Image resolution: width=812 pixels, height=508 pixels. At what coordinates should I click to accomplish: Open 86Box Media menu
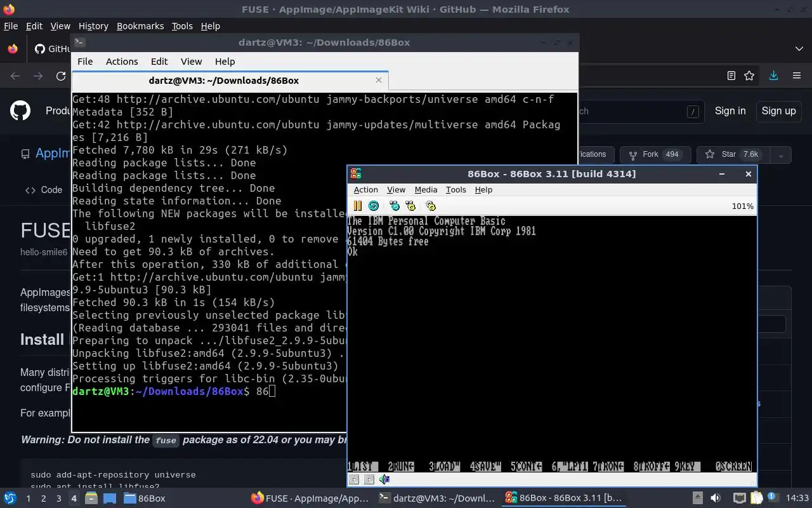click(426, 190)
